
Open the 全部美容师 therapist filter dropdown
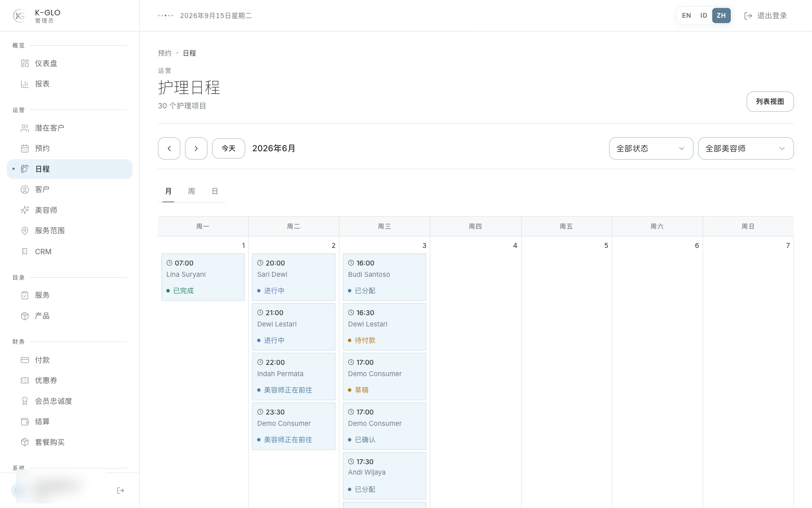click(x=746, y=149)
